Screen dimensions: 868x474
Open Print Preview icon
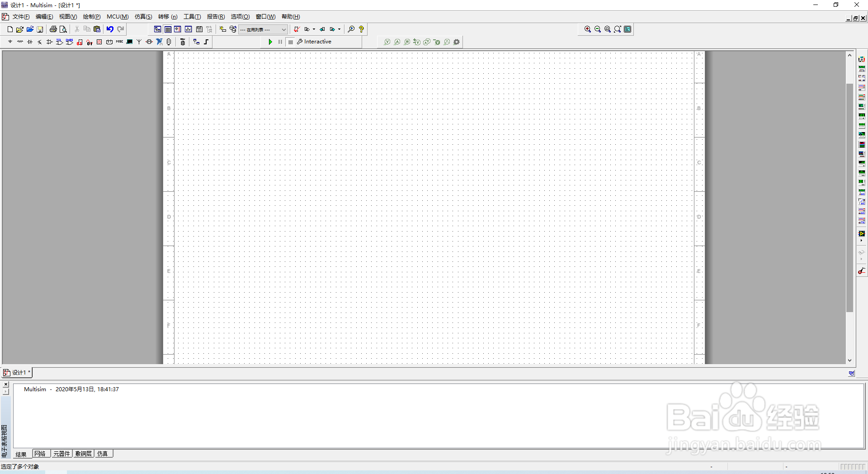pyautogui.click(x=63, y=29)
